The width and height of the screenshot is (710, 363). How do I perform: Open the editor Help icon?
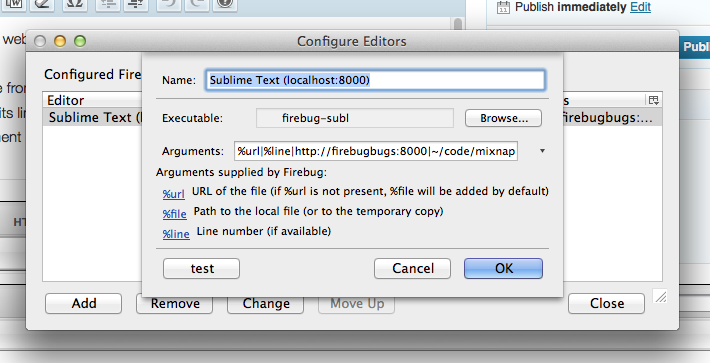pyautogui.click(x=225, y=5)
